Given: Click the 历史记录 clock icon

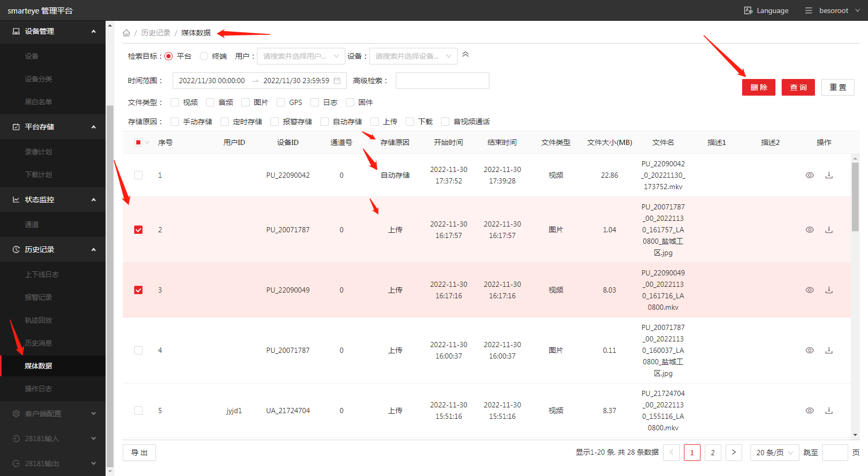Looking at the screenshot, I should (16, 249).
